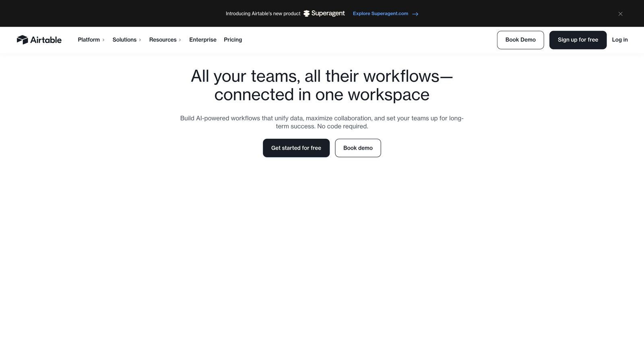Open the Resources navigation menu

pos(163,39)
